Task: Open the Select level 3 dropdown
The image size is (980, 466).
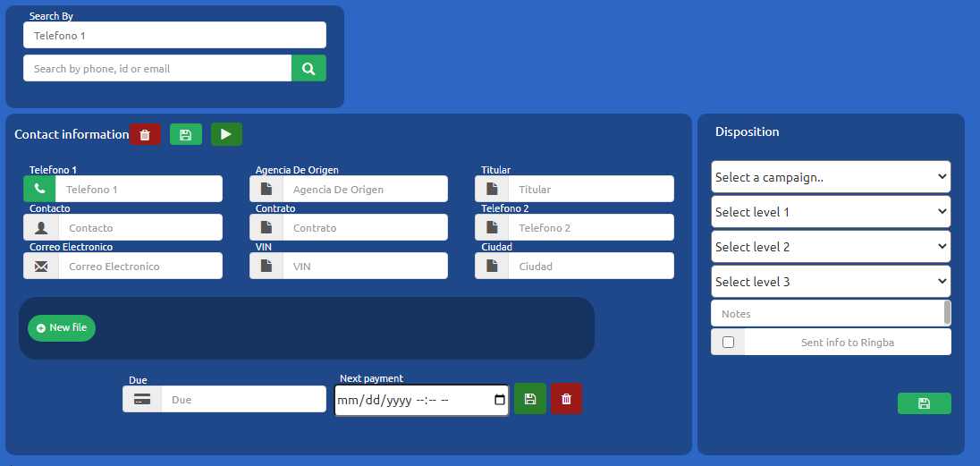Action: [x=830, y=282]
